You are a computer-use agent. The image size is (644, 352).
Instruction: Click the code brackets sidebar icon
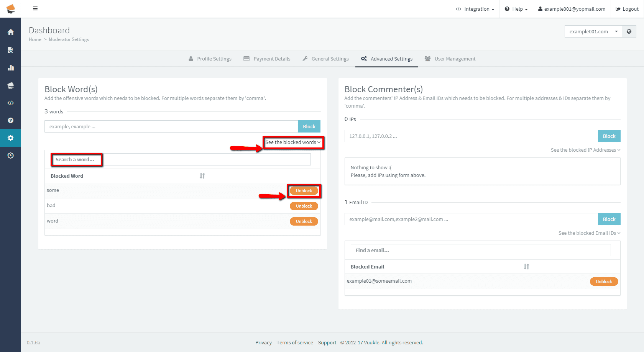11,103
